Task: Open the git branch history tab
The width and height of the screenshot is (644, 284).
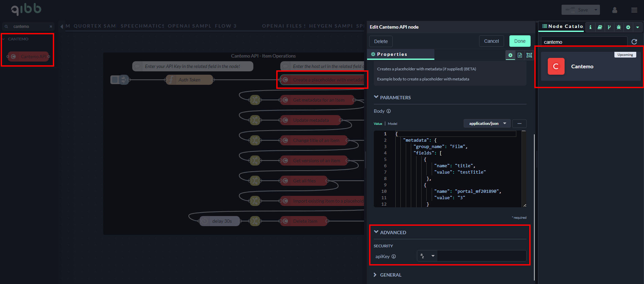Action: click(609, 27)
